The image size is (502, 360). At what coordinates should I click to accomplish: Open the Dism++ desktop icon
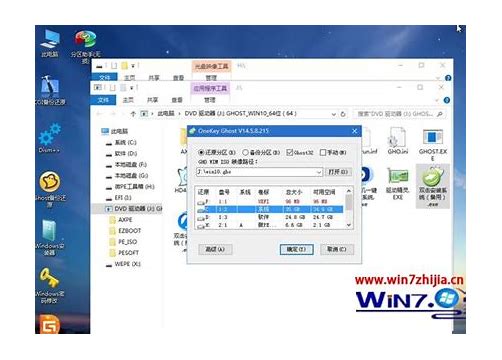point(49,138)
